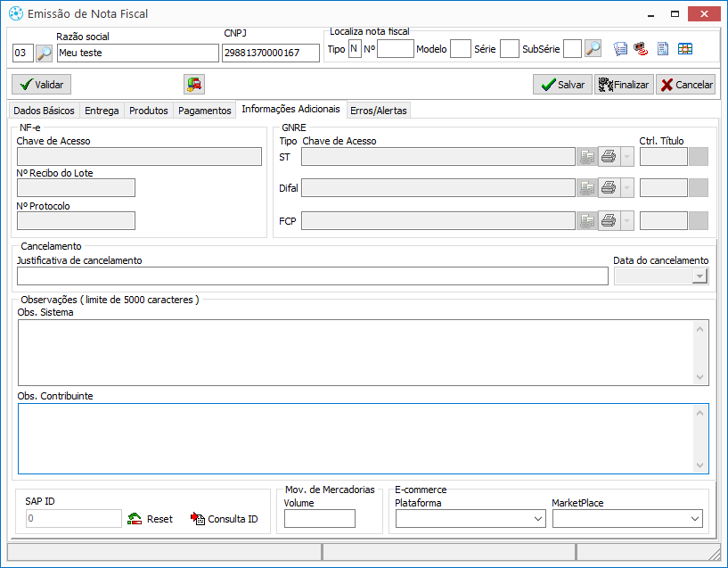The width and height of the screenshot is (728, 568).
Task: Click the application logo in the title bar
Action: (16, 14)
